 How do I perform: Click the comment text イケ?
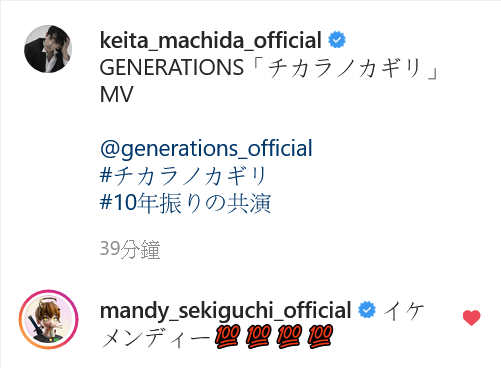point(404,311)
